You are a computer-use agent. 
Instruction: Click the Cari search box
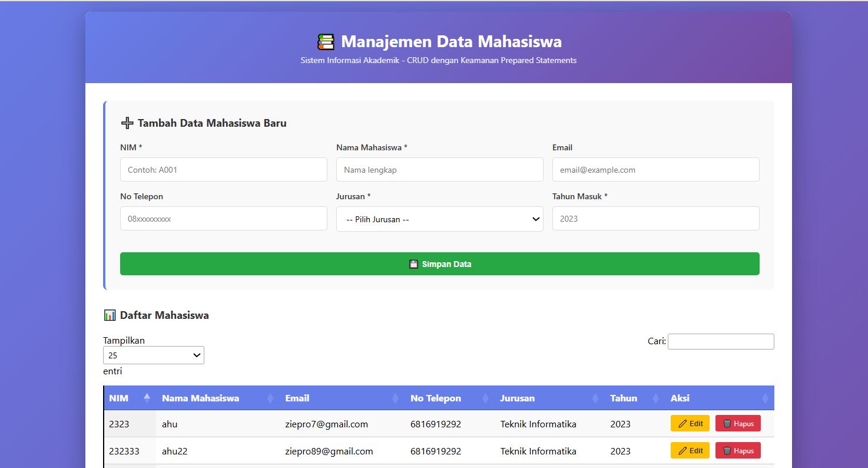pos(720,341)
